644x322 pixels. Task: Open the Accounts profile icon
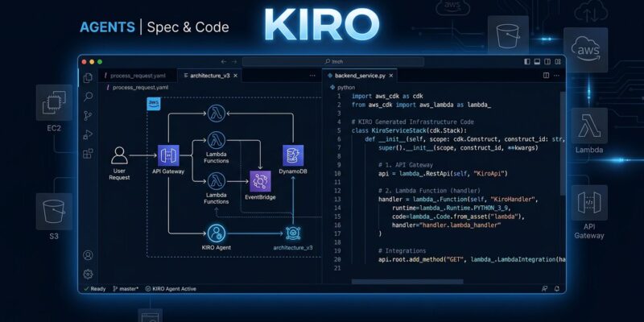pyautogui.click(x=88, y=255)
